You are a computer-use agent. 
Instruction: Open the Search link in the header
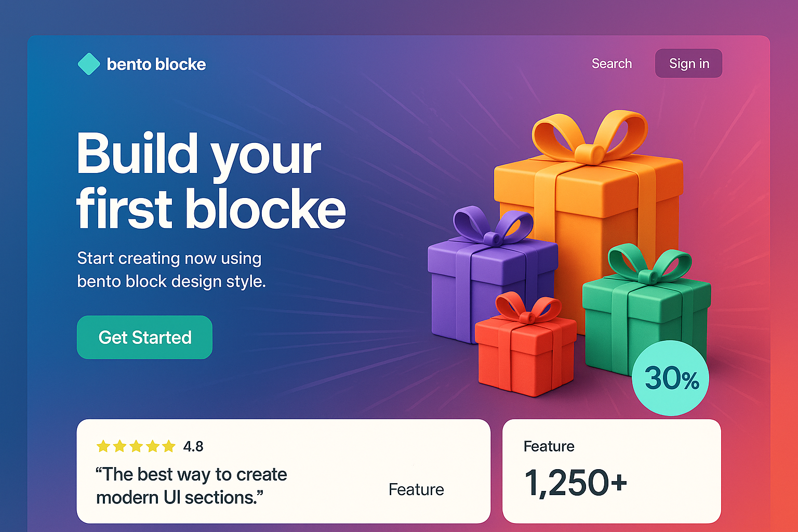611,63
